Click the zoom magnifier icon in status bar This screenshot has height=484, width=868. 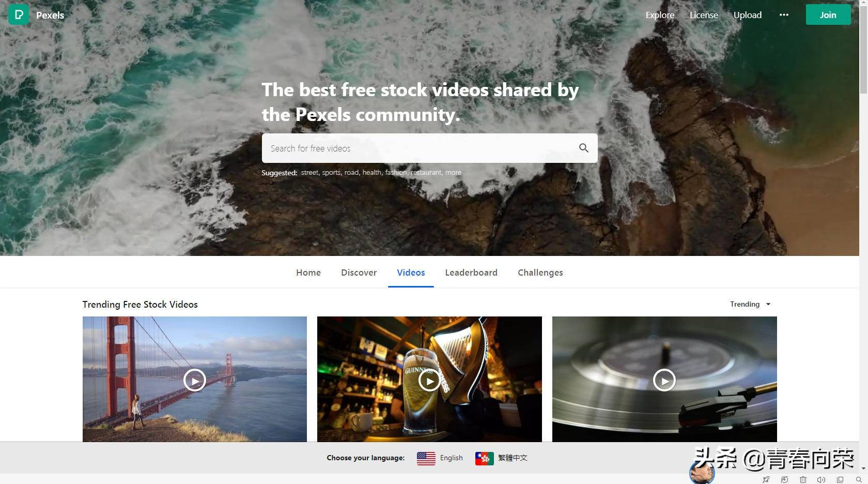tap(859, 479)
